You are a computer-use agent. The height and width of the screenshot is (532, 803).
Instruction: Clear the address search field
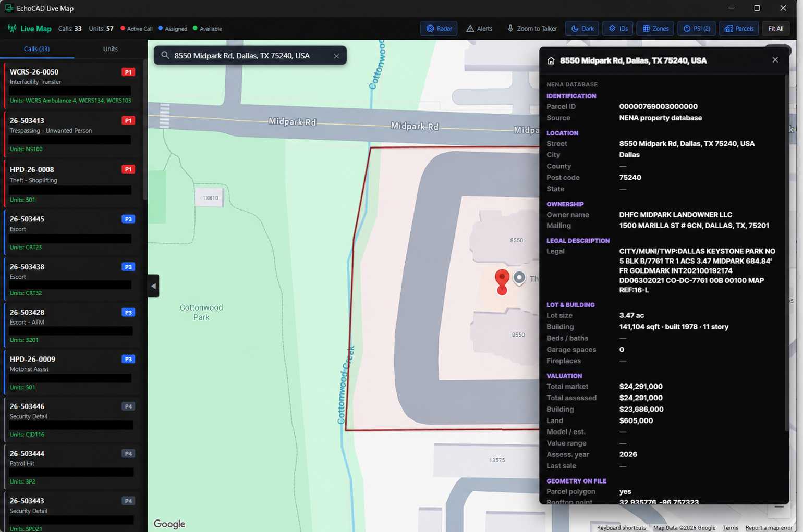click(336, 56)
